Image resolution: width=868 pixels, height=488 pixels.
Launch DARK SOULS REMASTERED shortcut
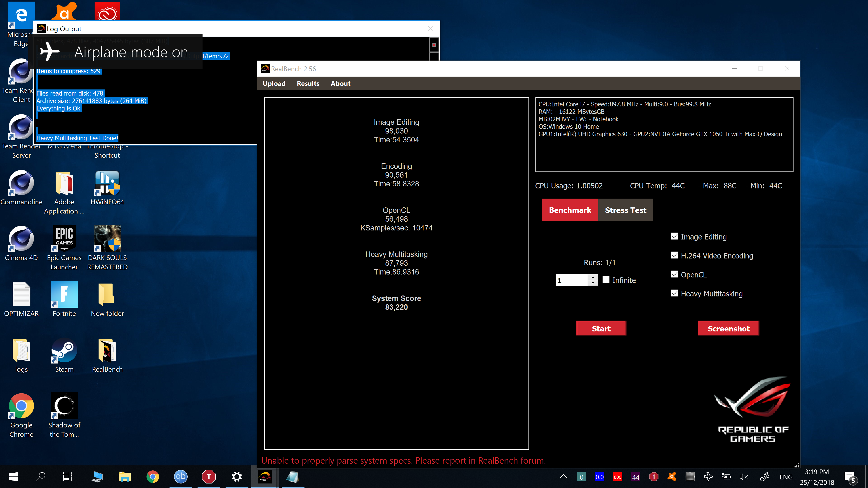coord(107,248)
